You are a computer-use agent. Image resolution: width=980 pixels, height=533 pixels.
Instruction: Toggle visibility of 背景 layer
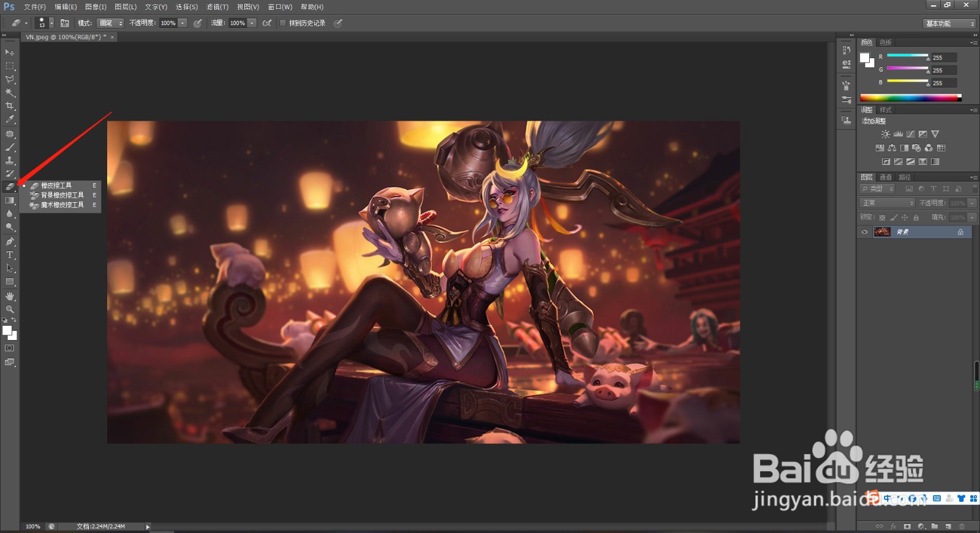pos(865,232)
